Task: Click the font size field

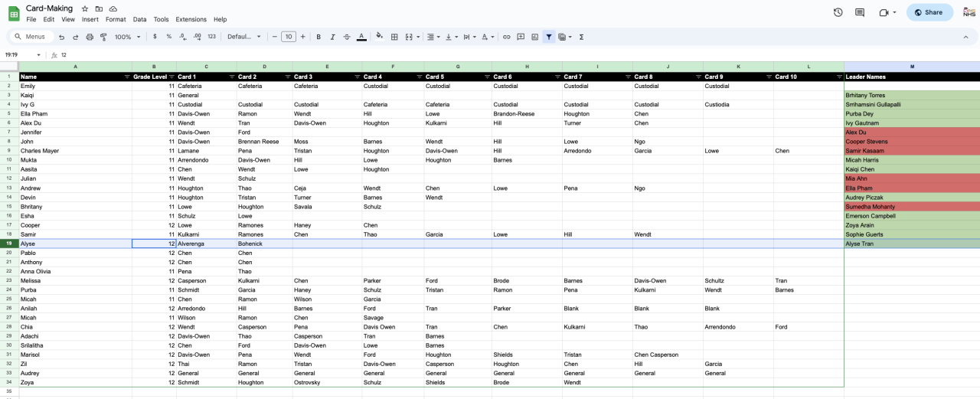Action: pyautogui.click(x=288, y=37)
